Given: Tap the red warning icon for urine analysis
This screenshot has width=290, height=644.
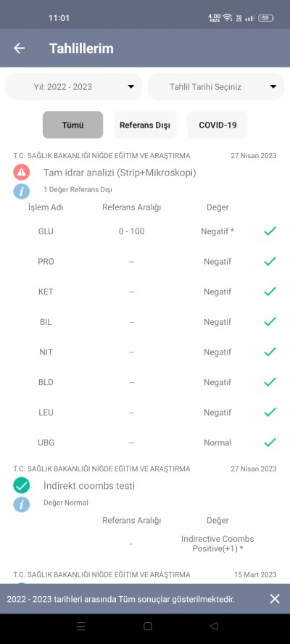Looking at the screenshot, I should [21, 173].
